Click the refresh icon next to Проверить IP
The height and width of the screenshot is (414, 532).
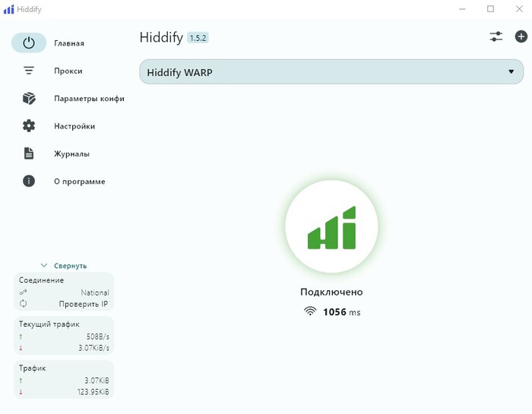[23, 304]
